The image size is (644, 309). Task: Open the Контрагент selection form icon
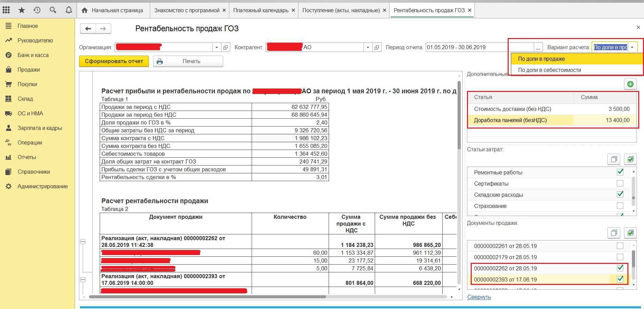(x=377, y=47)
